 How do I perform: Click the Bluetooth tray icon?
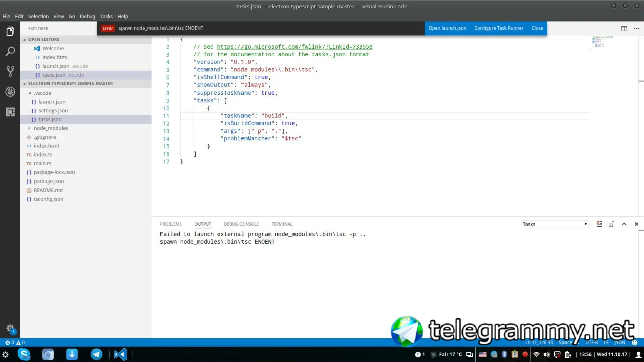pyautogui.click(x=505, y=354)
